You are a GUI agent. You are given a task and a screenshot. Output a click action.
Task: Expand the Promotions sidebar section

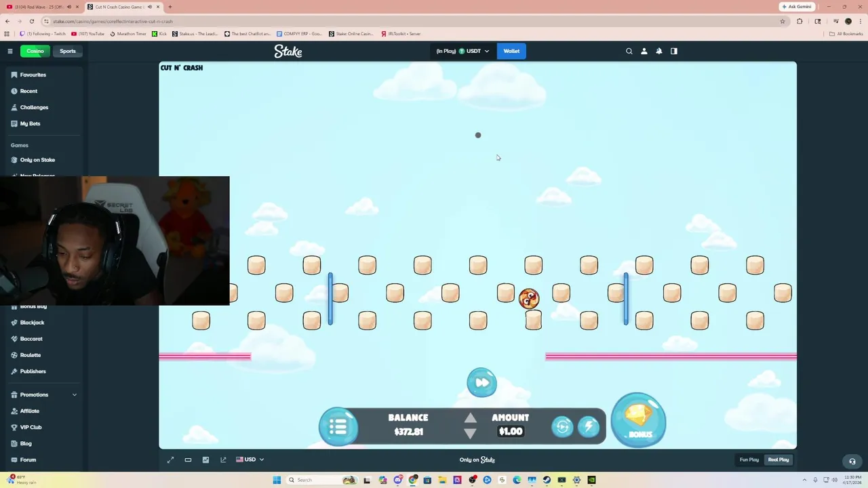click(43, 394)
